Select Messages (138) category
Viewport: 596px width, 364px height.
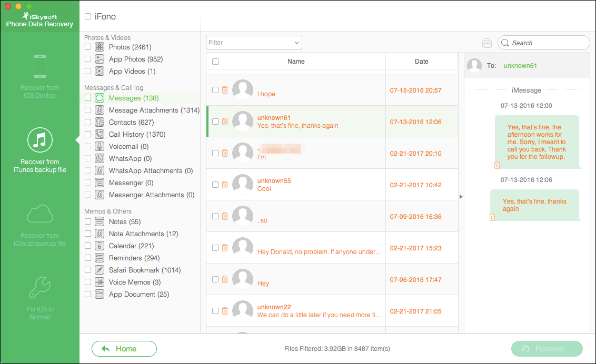(133, 98)
